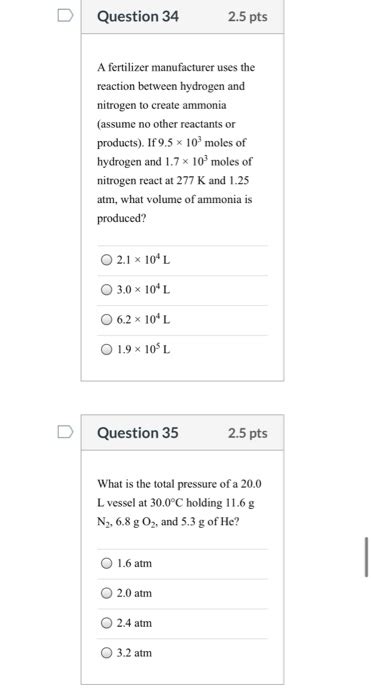Image resolution: width=371 pixels, height=700 pixels.
Task: Click the Question 35 heading
Action: 138,433
